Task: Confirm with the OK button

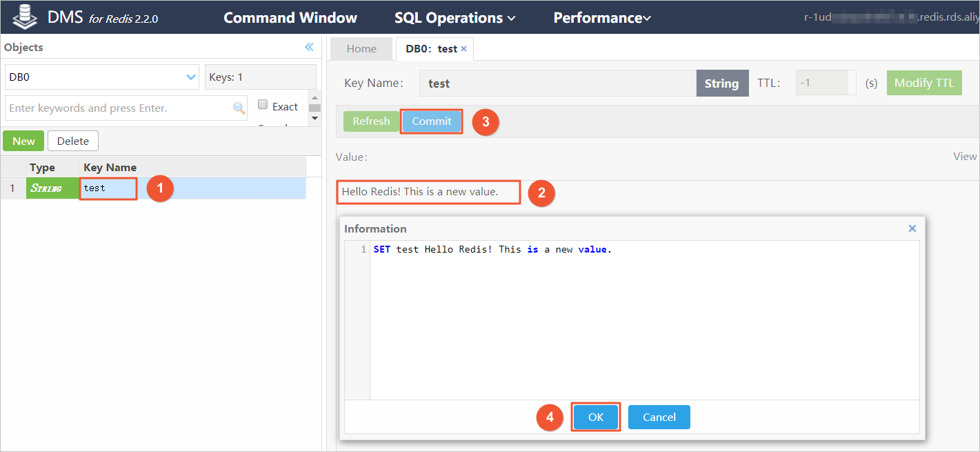Action: pyautogui.click(x=596, y=417)
